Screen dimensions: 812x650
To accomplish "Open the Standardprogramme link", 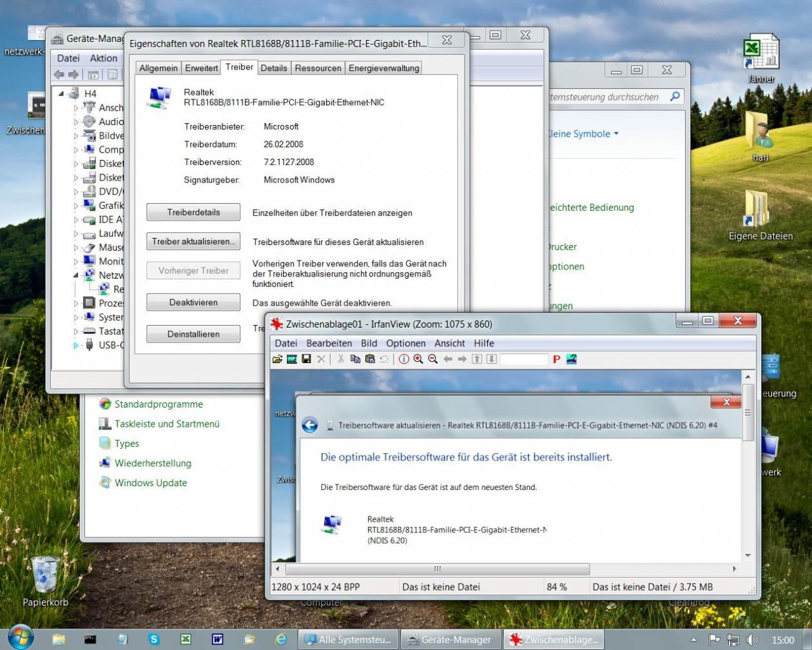I will click(159, 404).
